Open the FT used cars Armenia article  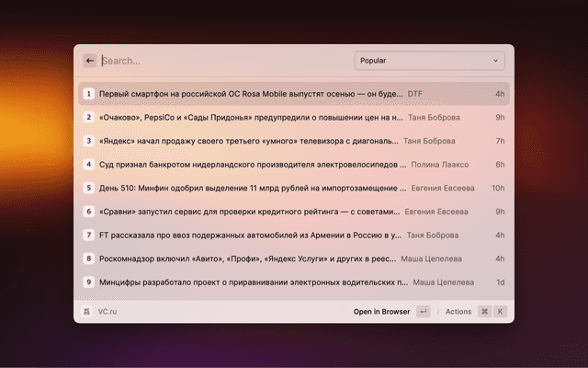point(250,235)
